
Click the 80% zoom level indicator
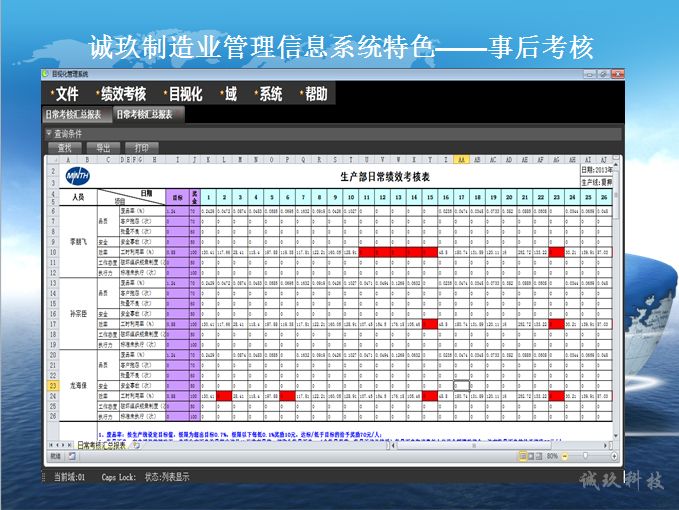coord(552,456)
